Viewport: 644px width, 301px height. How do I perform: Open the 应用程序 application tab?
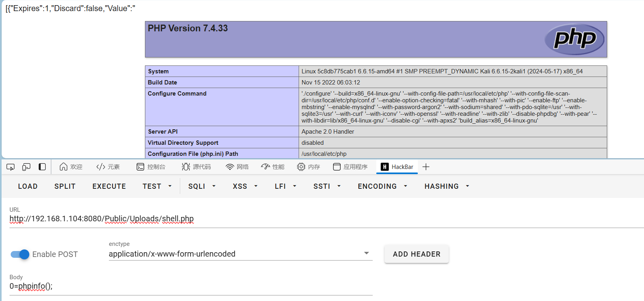tap(351, 167)
